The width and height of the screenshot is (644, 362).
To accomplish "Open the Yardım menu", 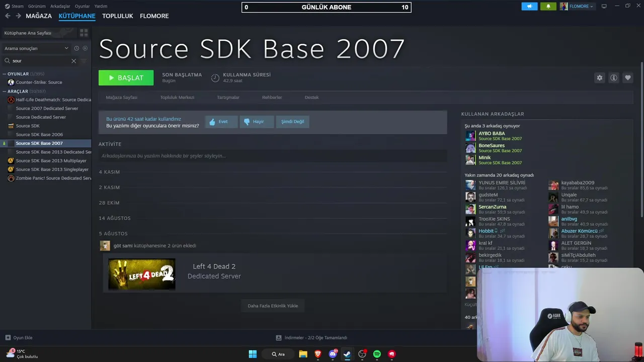I will (x=101, y=6).
